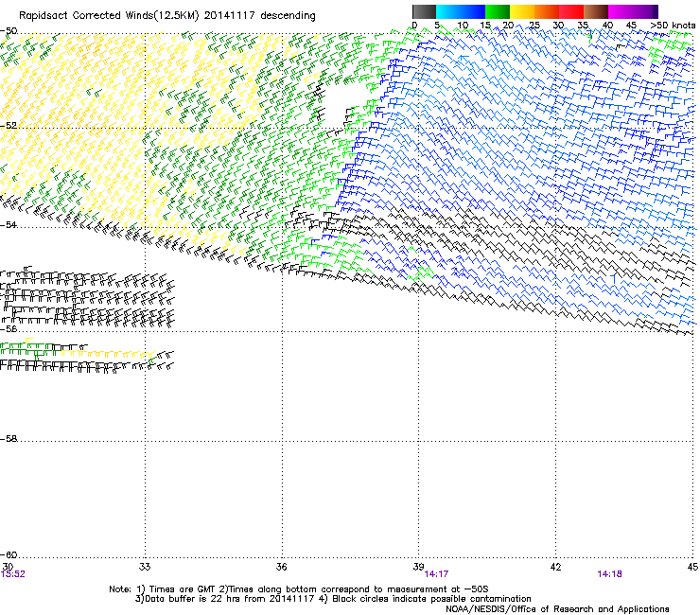Click the blue 10-15 knots legend swatch
The height and width of the screenshot is (615, 700).
473,11
